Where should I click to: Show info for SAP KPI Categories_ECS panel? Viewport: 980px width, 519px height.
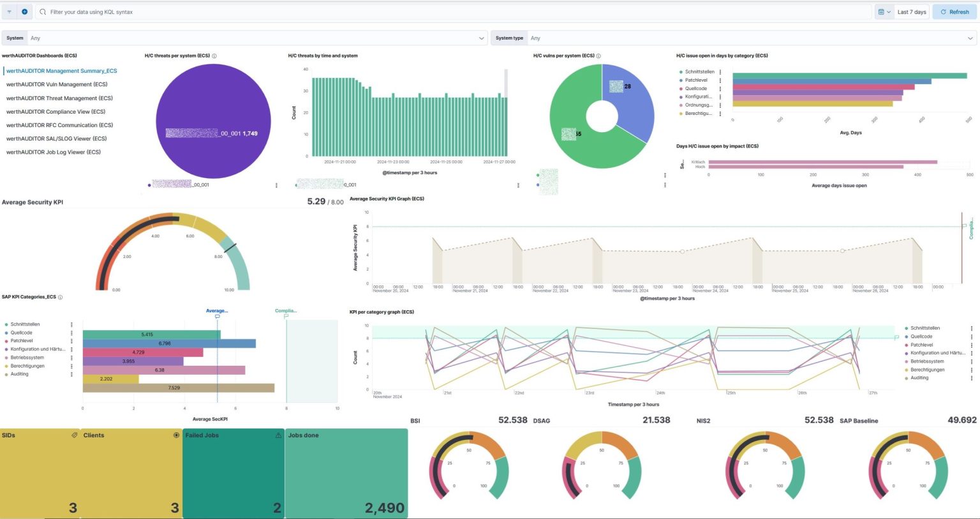[x=61, y=297]
